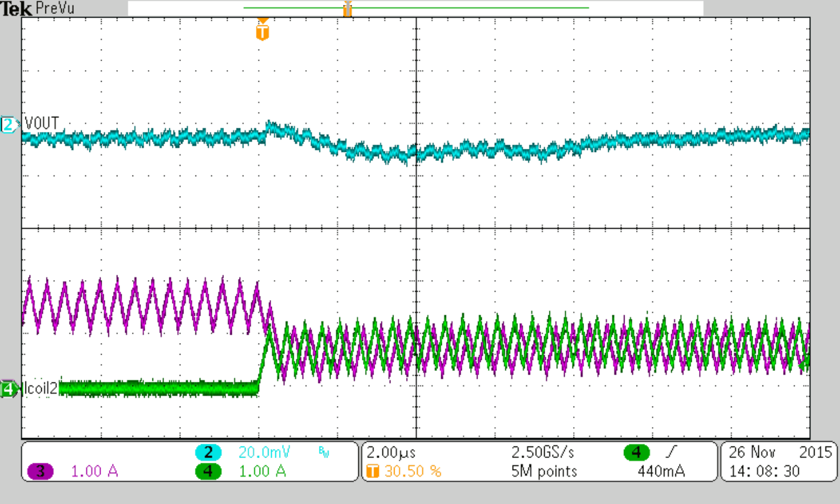Image resolution: width=840 pixels, height=504 pixels.
Task: Click the marker on the record overview bar
Action: [347, 8]
